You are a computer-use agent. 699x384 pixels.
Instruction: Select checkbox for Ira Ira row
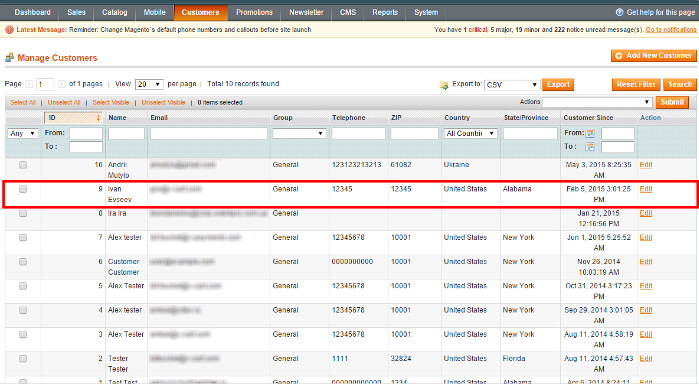point(23,214)
